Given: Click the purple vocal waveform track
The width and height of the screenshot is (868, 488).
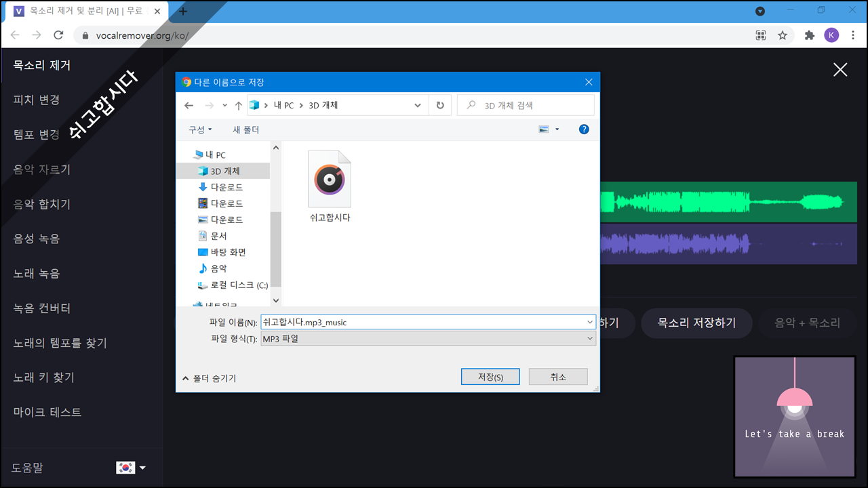Looking at the screenshot, I should tap(728, 244).
